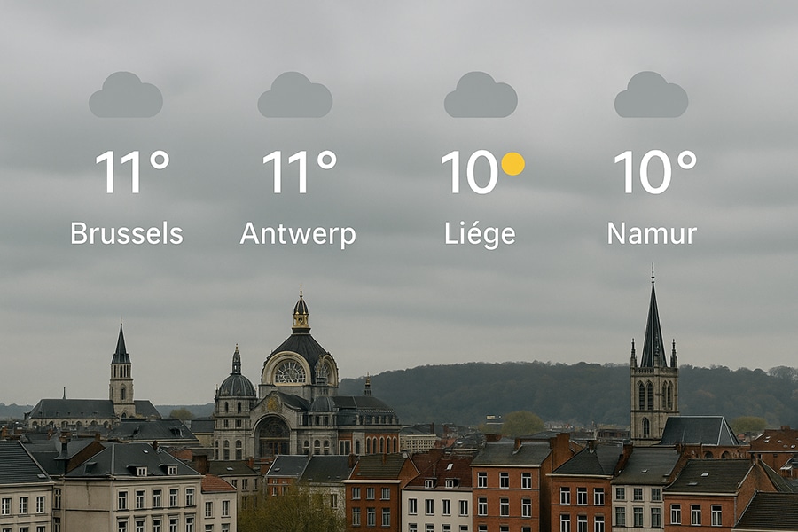Select the Brussels 11° temperature reading

coord(132,171)
